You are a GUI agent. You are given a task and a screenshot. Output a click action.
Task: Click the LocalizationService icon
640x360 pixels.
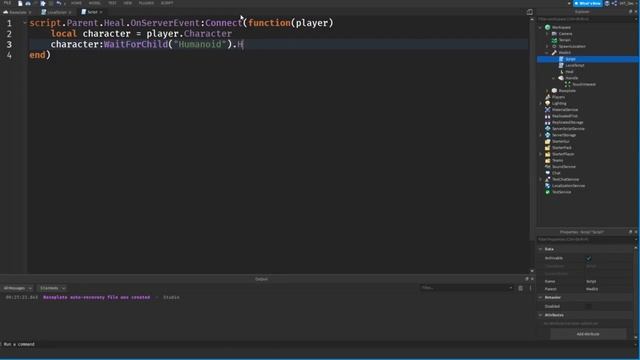coord(548,185)
